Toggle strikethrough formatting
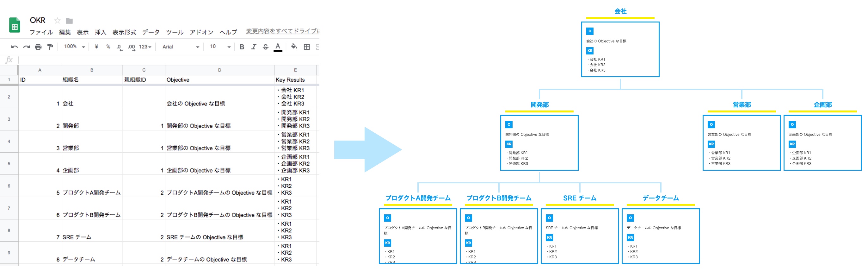Screen dimensions: 868x278 click(x=266, y=47)
